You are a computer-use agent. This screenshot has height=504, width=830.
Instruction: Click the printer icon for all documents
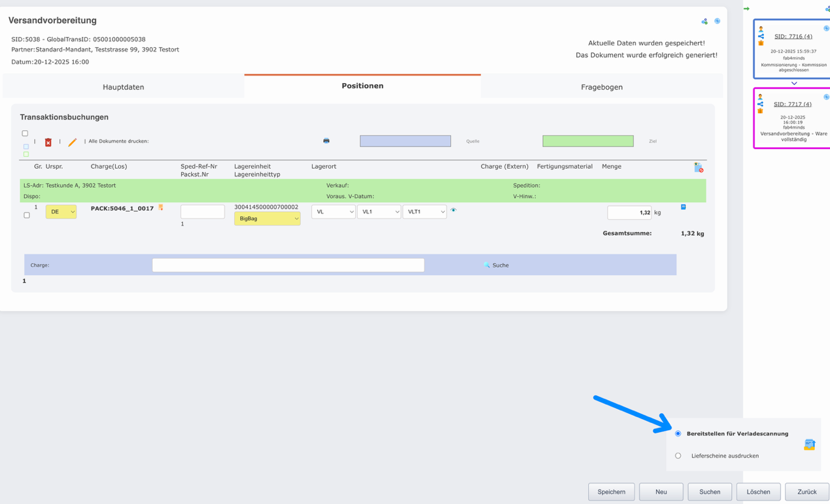326,141
